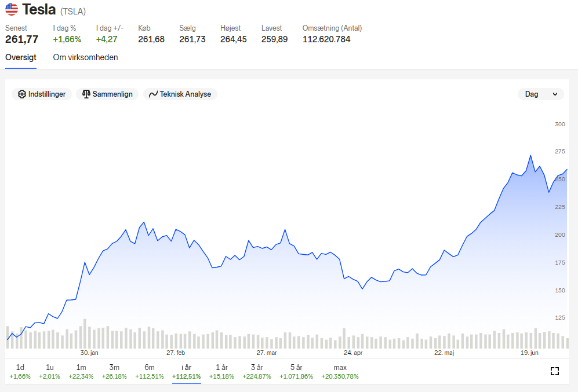Click the Lavest value 259,89

point(275,39)
